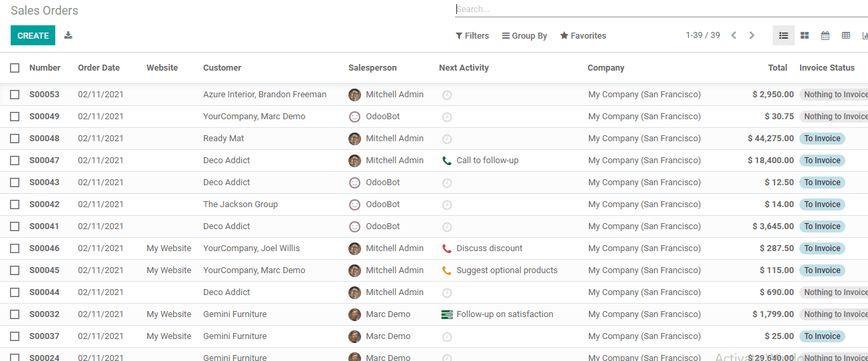Viewport: 868px width, 361px height.
Task: Click the search input field
Action: click(661, 9)
